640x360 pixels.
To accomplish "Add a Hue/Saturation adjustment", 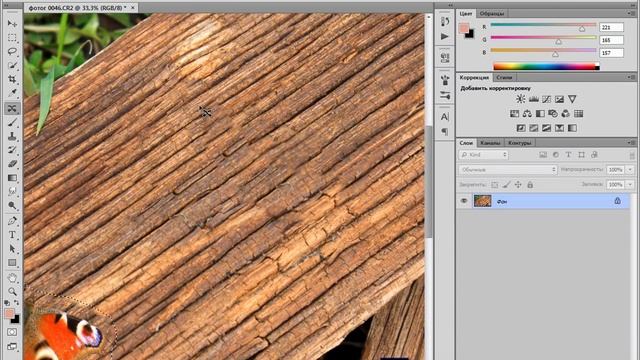I will point(514,113).
